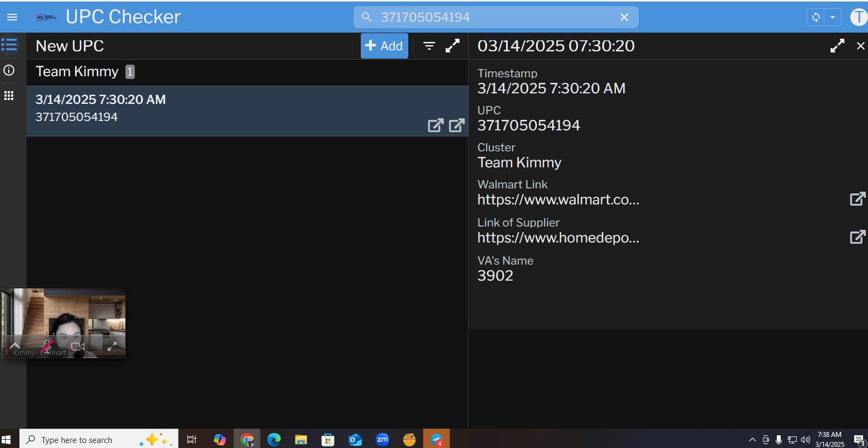
Task: Expand Zoom mini window to full size
Action: 112,346
